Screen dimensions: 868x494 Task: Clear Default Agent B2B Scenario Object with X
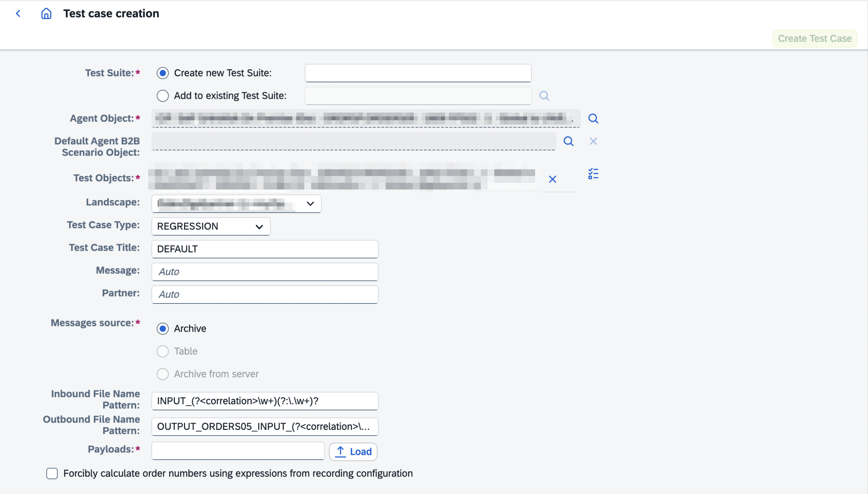coord(593,141)
